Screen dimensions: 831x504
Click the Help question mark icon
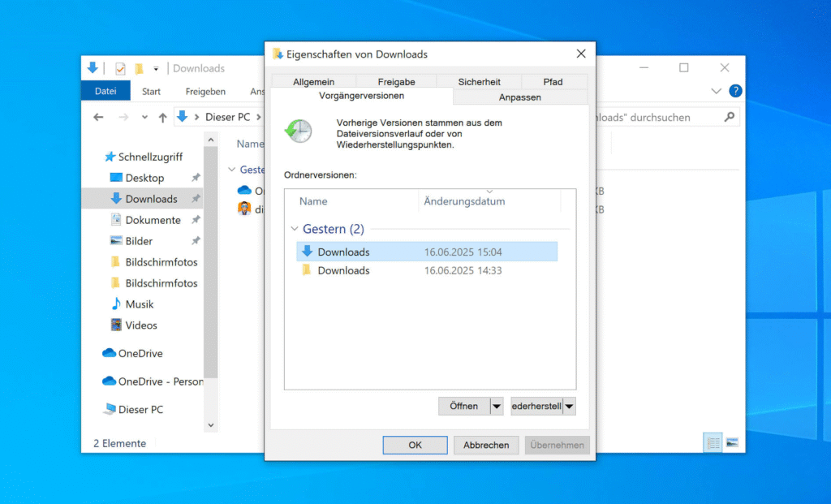pos(735,91)
